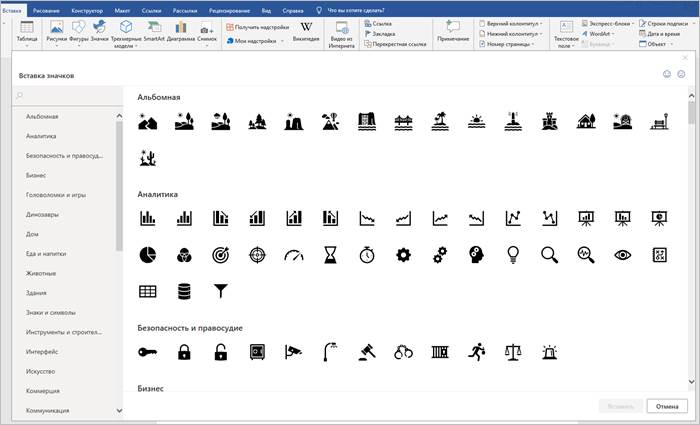700x425 pixels.
Task: Select the Животные category in sidebar
Action: pyautogui.click(x=42, y=273)
